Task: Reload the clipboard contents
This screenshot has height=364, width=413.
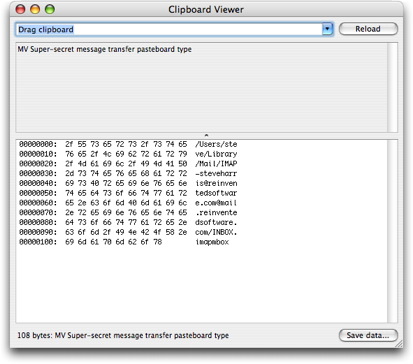Action: pos(368,29)
